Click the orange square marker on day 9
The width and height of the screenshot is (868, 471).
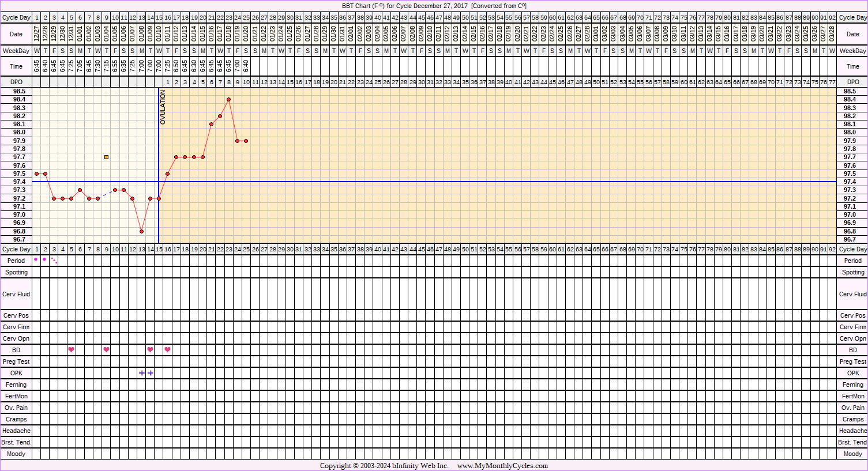(107, 157)
